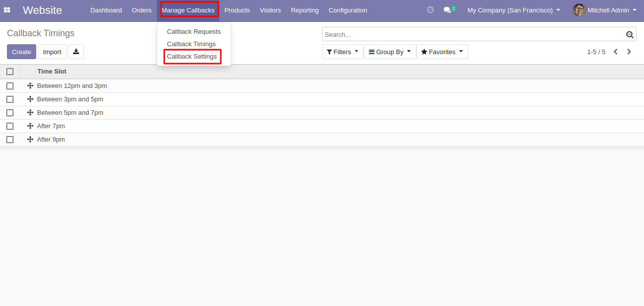Open the Filters dropdown
This screenshot has width=644, height=306.
coord(342,51)
